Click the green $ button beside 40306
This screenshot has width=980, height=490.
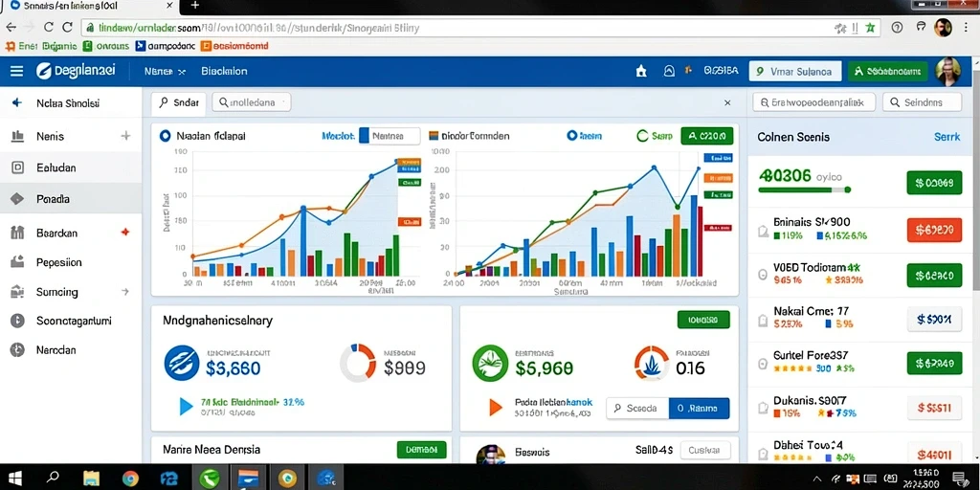(x=934, y=183)
